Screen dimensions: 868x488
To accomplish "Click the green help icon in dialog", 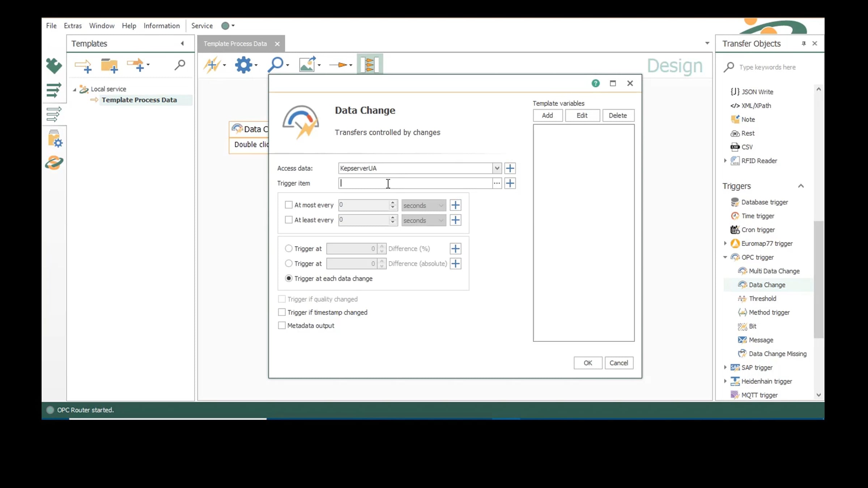I will pyautogui.click(x=595, y=83).
